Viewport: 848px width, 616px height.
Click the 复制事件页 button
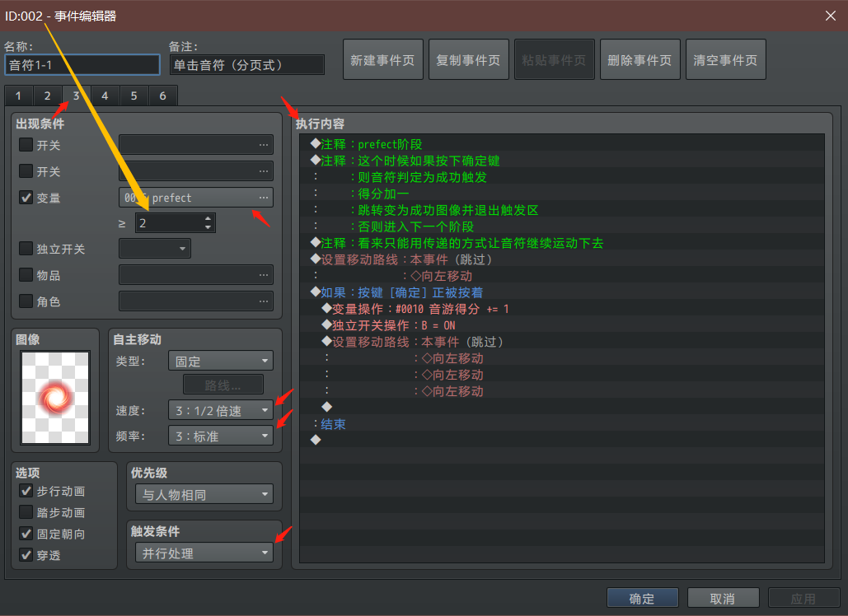point(468,59)
